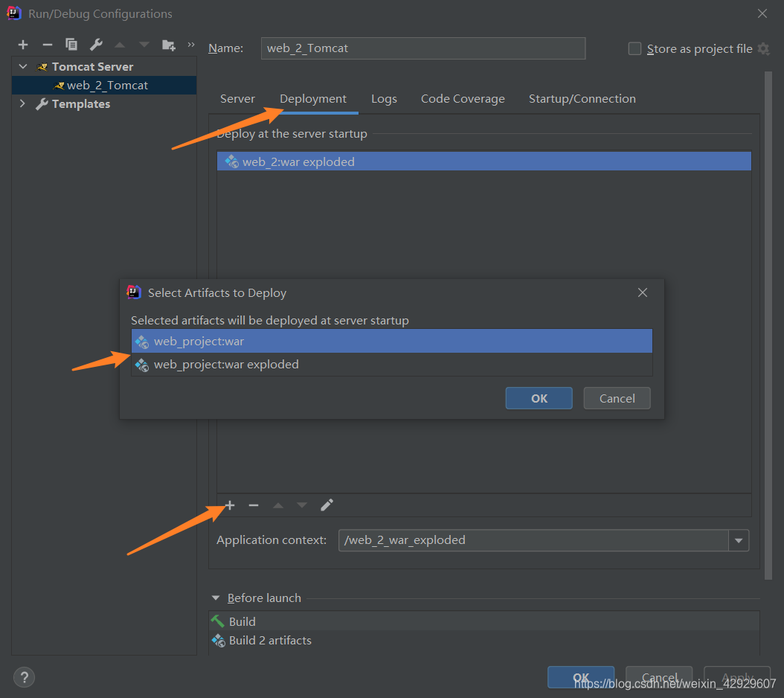Collapse the Before launch section

pos(216,598)
